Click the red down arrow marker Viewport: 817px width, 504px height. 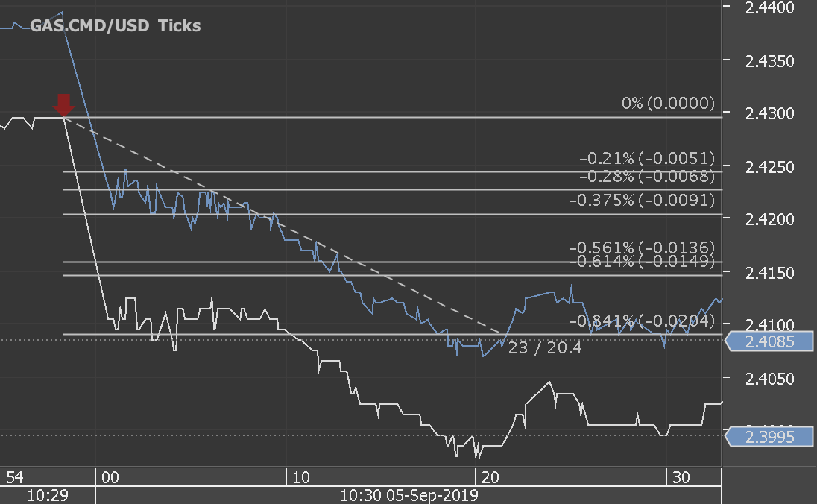tap(63, 105)
